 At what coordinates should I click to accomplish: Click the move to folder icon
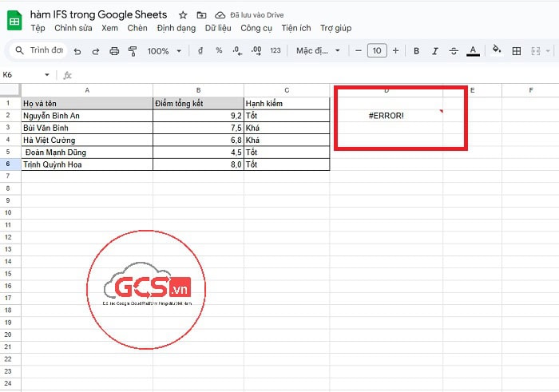[200, 15]
